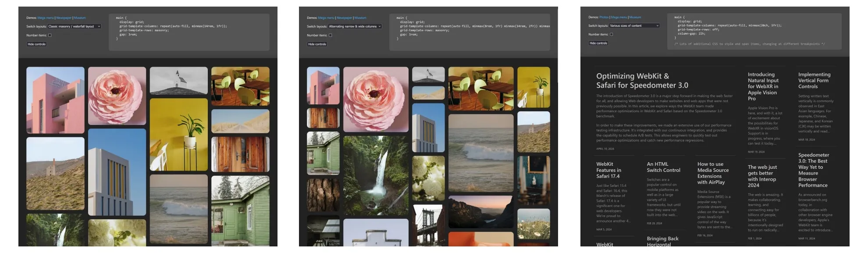
Task: Click Hide controls in the Various sizes panel
Action: tap(598, 43)
